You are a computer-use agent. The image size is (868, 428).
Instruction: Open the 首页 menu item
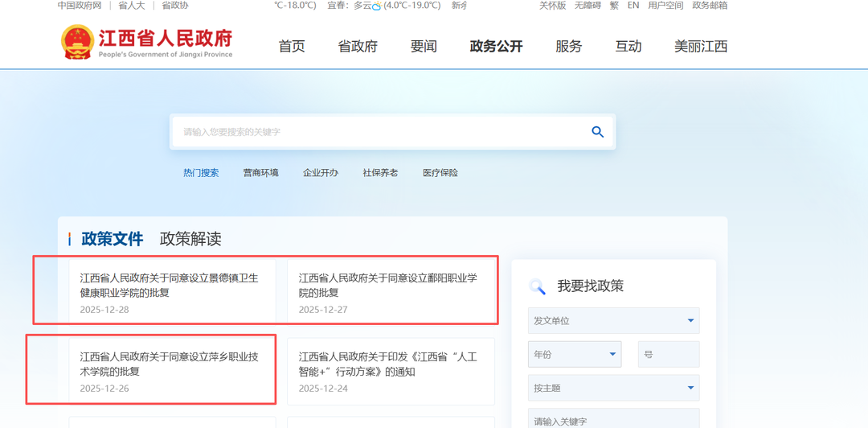[292, 47]
